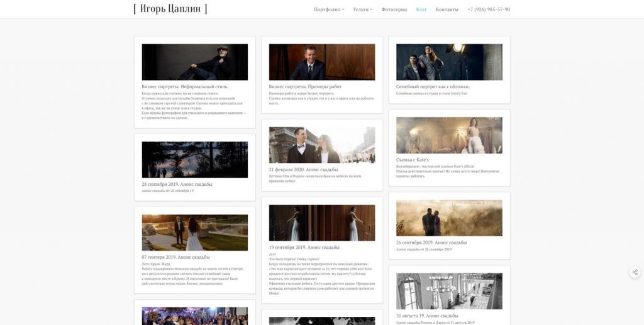Click thumbnail of couple on Crimea terrace
The image size is (644, 325).
point(195,232)
